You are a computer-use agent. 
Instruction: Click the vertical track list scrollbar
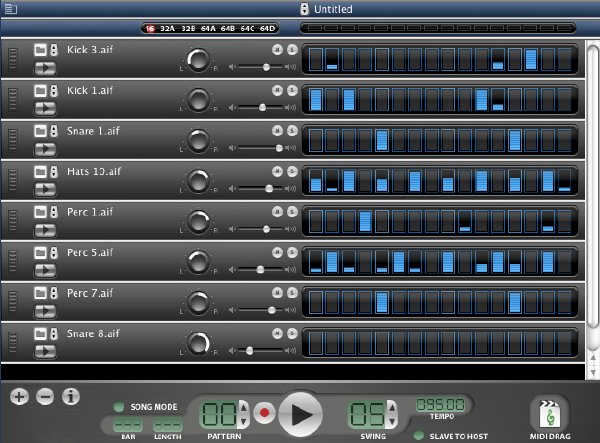pos(593,187)
